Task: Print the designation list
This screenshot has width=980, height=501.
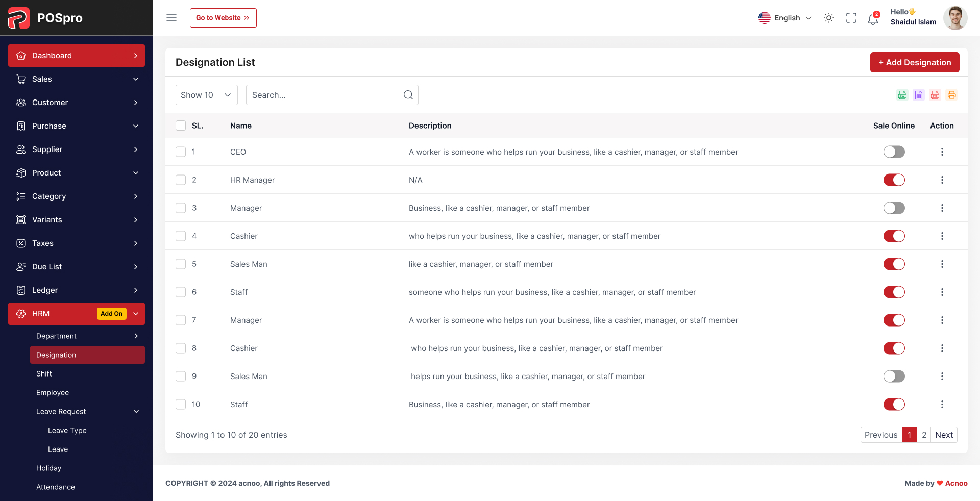Action: (951, 95)
